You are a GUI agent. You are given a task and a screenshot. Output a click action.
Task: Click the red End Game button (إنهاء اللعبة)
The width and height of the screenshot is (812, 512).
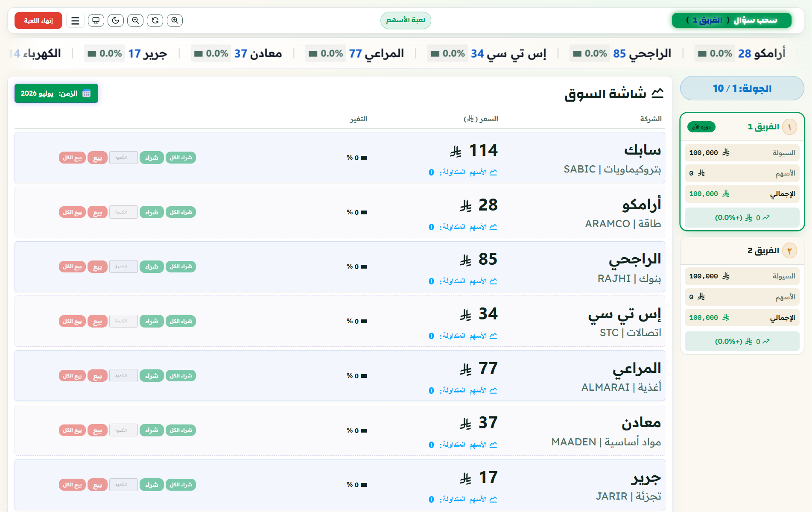point(38,20)
